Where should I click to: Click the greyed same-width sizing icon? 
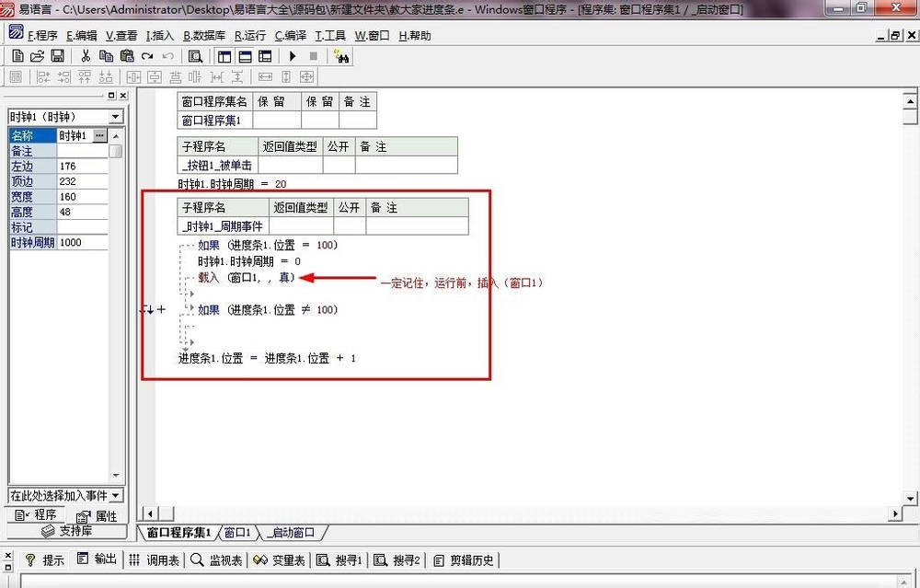click(265, 77)
